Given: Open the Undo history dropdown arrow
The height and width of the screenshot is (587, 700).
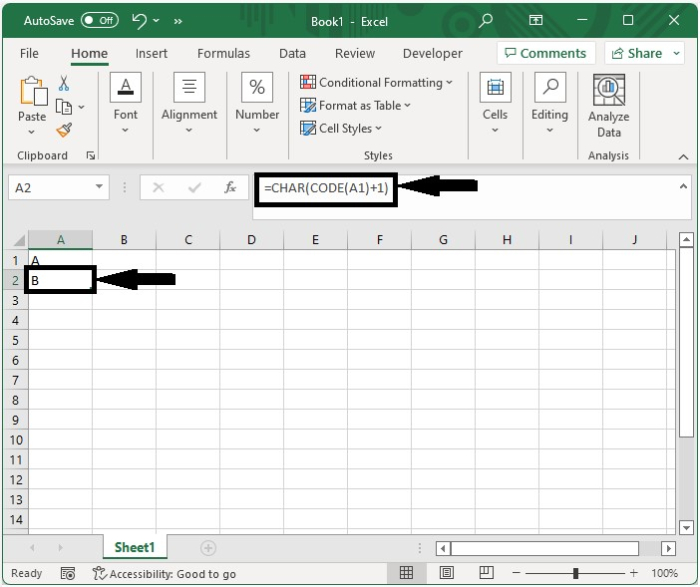Looking at the screenshot, I should pos(156,21).
